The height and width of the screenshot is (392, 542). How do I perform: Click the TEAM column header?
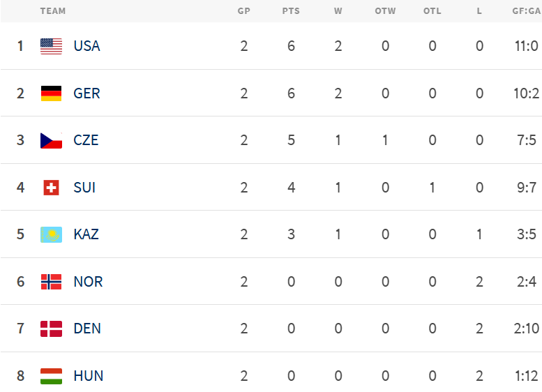pos(53,11)
